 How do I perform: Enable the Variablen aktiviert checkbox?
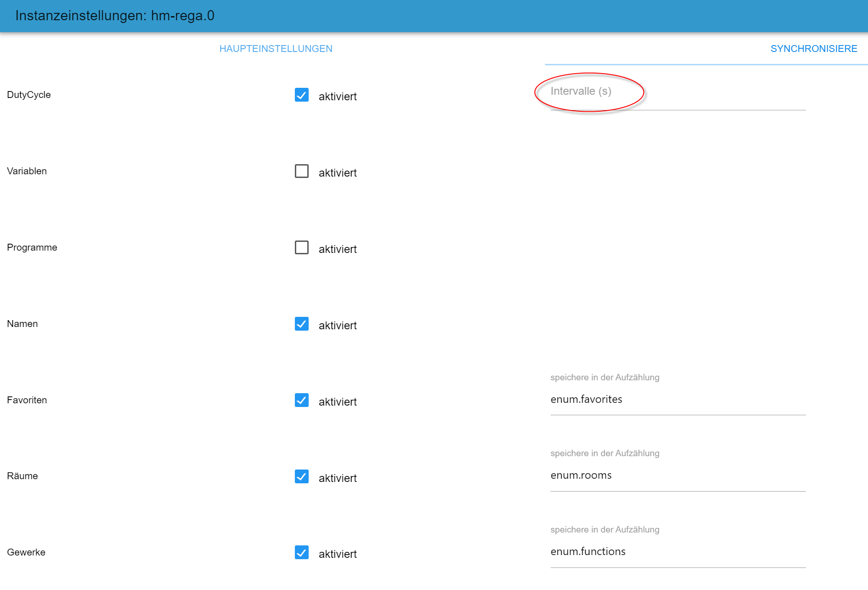click(x=302, y=171)
